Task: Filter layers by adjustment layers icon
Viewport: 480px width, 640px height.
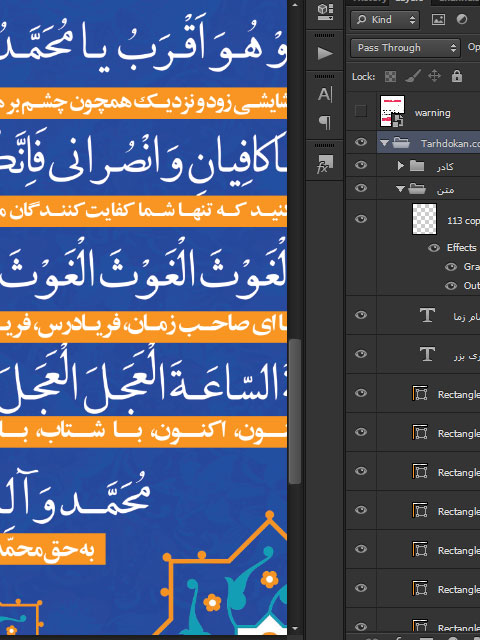Action: tap(462, 20)
